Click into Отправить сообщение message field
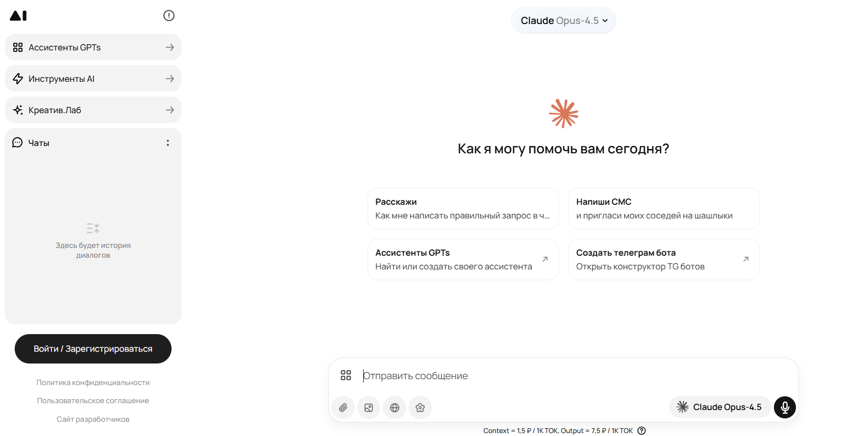868x436 pixels. (564, 376)
